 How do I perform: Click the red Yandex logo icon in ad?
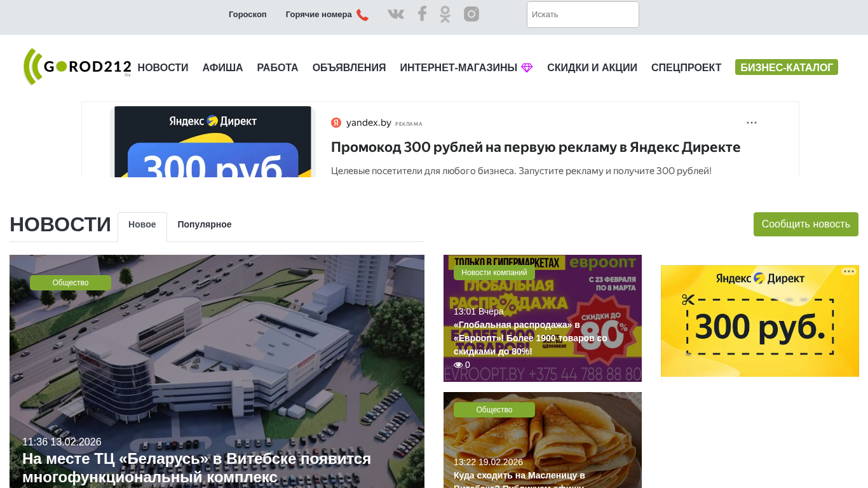tap(336, 123)
